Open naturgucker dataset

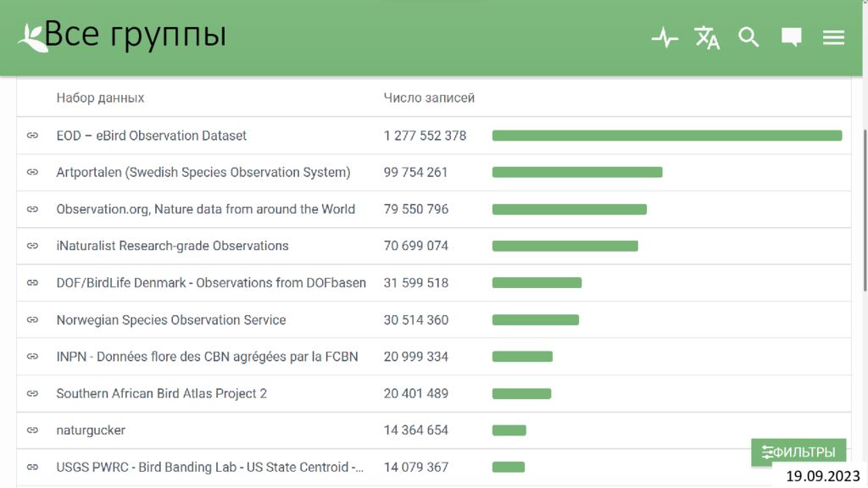[91, 430]
